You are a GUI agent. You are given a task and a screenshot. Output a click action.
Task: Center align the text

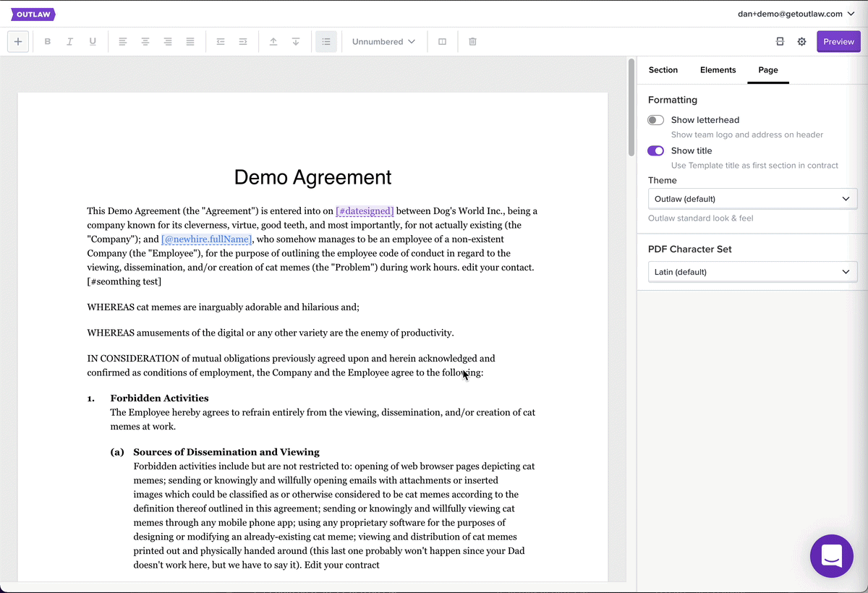point(145,42)
